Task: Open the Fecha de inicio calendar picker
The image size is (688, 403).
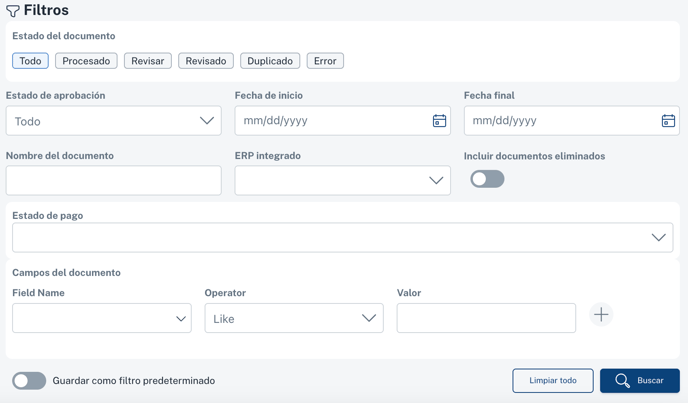Action: 439,121
